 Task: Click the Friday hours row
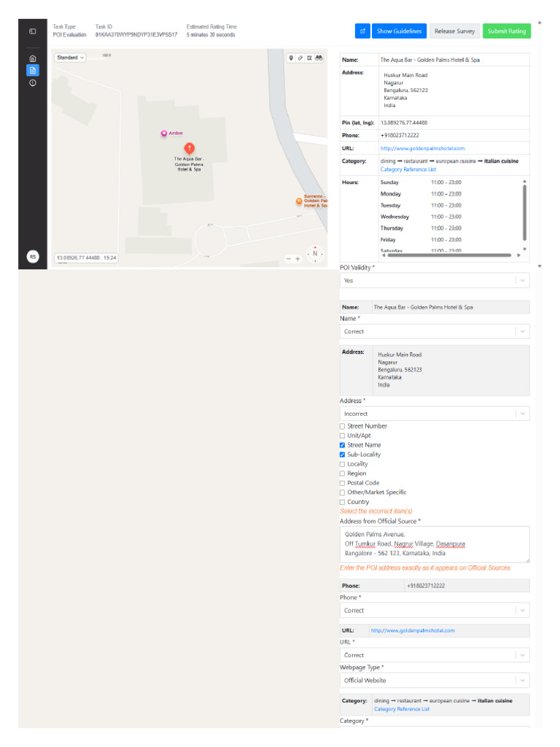[421, 240]
